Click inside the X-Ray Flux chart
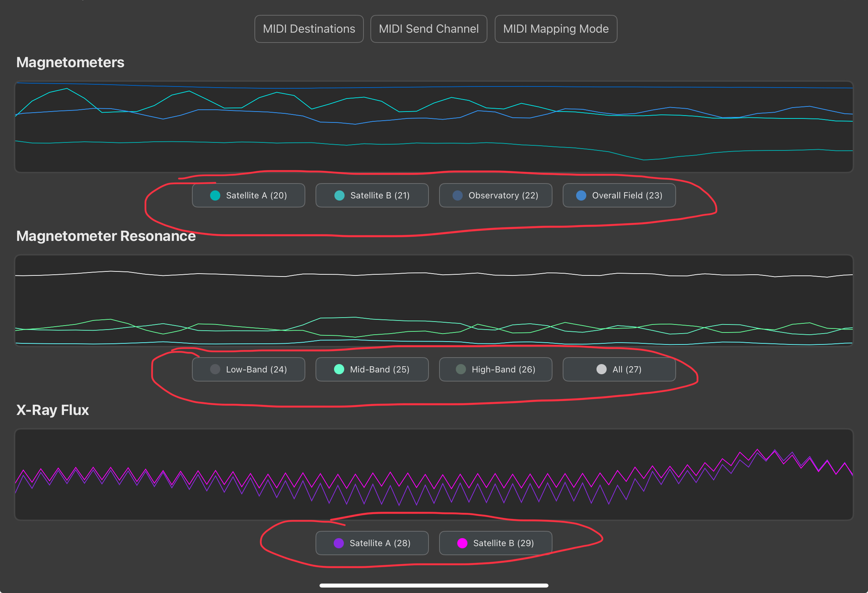The width and height of the screenshot is (868, 593). click(x=433, y=474)
